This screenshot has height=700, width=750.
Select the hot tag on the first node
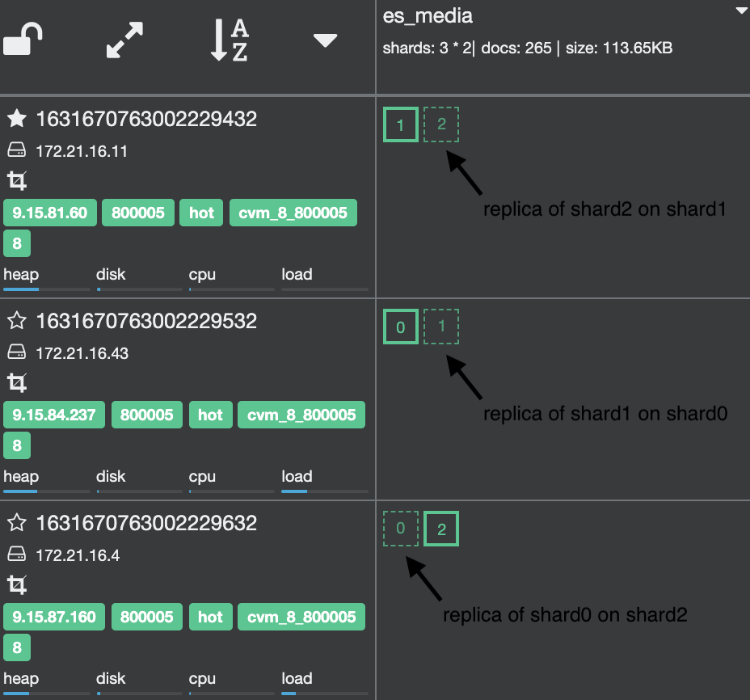(x=200, y=213)
